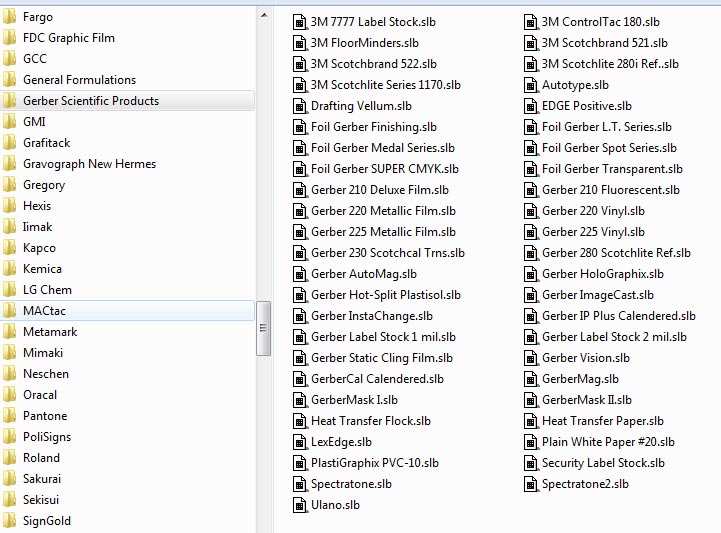This screenshot has height=533, width=721.
Task: Select file Gerber 230 Scotchcal Trns.slb
Action: click(388, 253)
